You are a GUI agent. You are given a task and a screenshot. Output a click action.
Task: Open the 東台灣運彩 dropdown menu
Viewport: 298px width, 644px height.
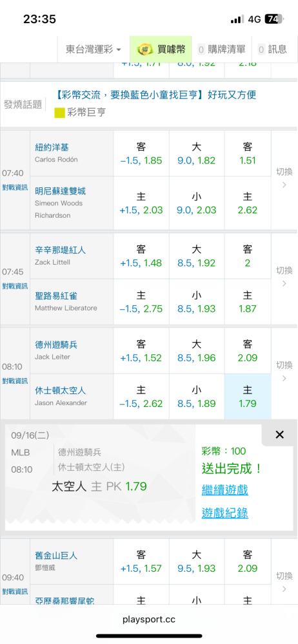coord(94,50)
